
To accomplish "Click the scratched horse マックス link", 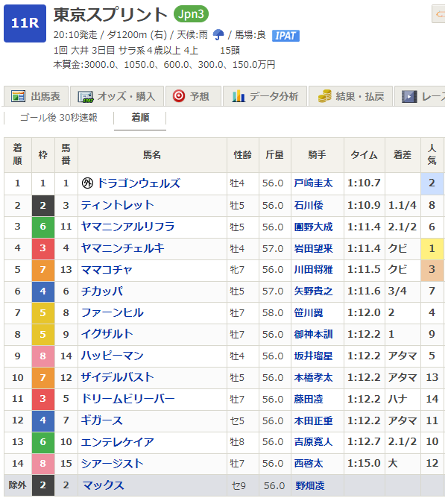I will click(103, 485).
